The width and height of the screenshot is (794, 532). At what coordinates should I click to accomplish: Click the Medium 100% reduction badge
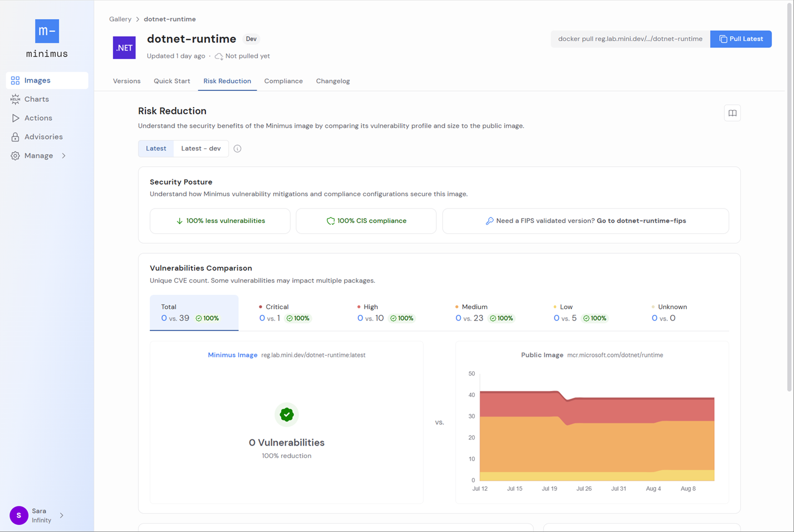point(501,318)
